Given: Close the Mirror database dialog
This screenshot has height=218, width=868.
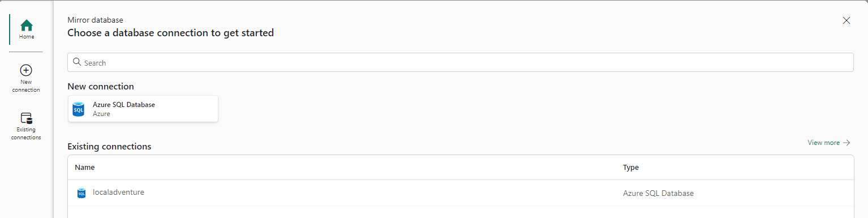Looking at the screenshot, I should [x=846, y=20].
